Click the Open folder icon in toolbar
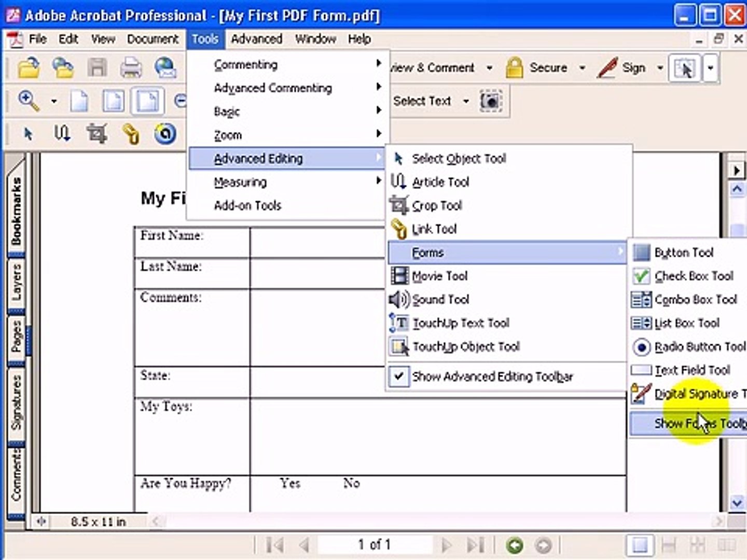Viewport: 747px width, 560px height. pos(29,68)
